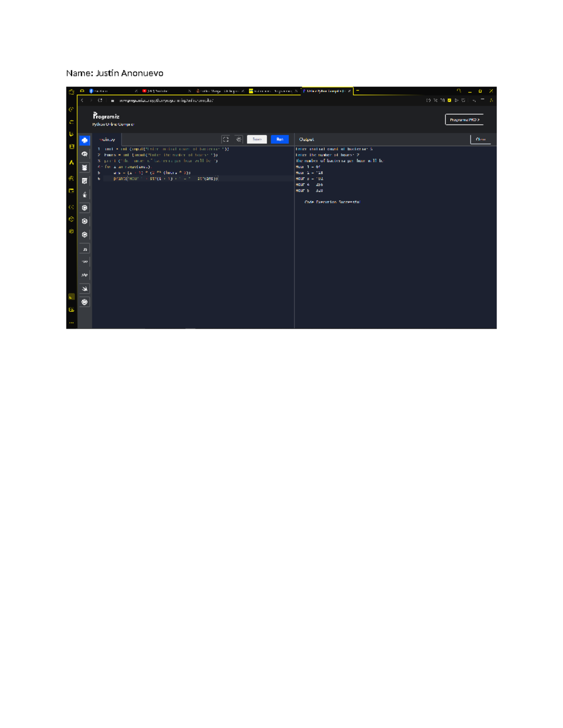Select the main.py editor tab
The image size is (563, 728).
pos(107,139)
